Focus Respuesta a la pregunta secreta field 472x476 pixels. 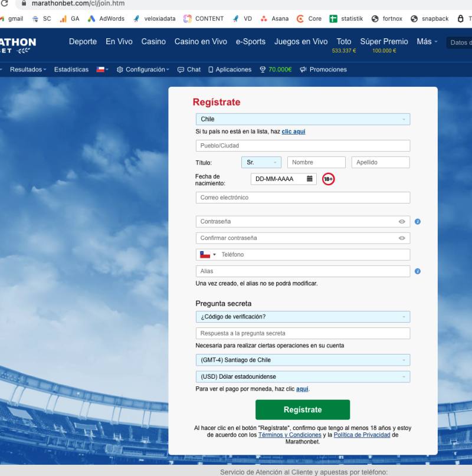303,334
